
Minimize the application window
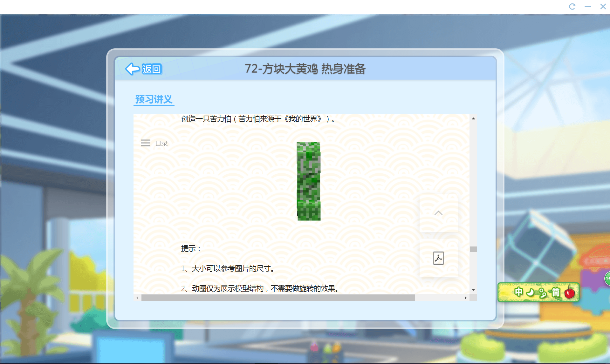coord(588,6)
